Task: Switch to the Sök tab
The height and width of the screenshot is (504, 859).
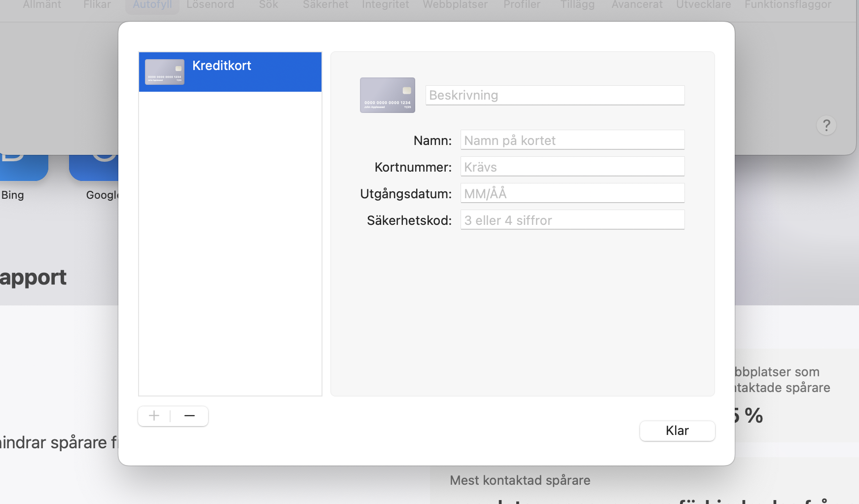Action: (269, 5)
